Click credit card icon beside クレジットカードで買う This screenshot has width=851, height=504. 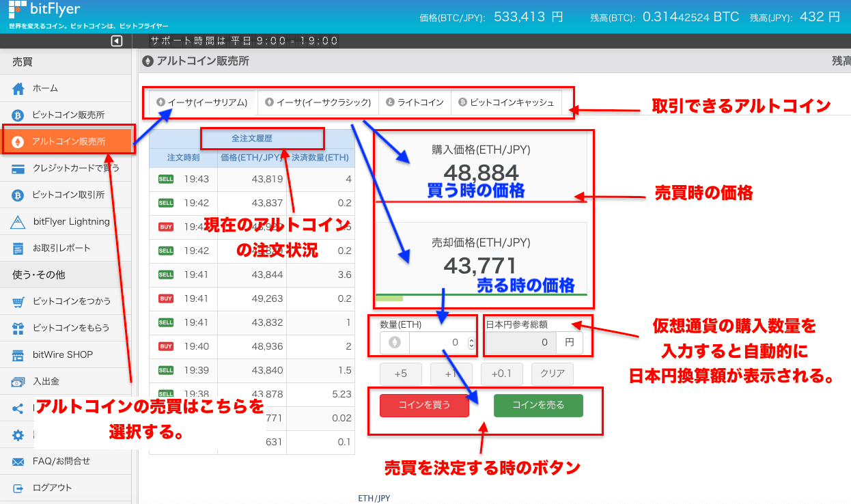coord(19,168)
